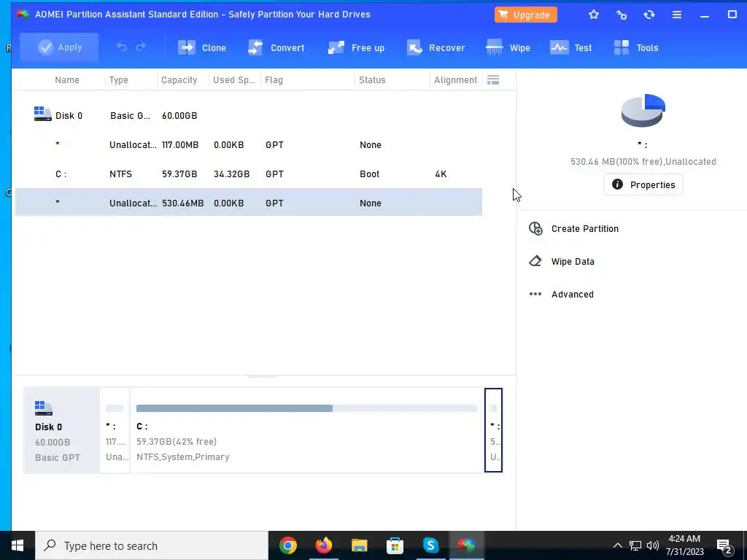Select the 530.46MB unallocated partition row
This screenshot has height=560, width=747.
click(249, 203)
